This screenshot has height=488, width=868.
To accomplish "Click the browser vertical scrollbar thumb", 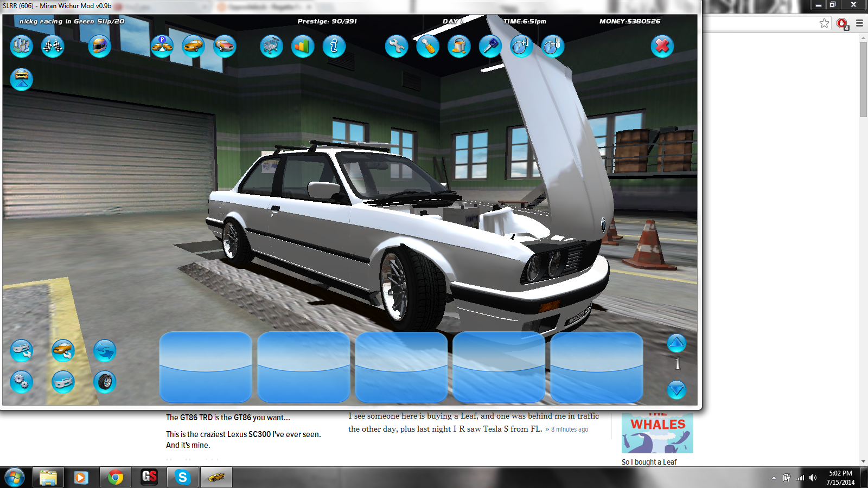I will [863, 80].
